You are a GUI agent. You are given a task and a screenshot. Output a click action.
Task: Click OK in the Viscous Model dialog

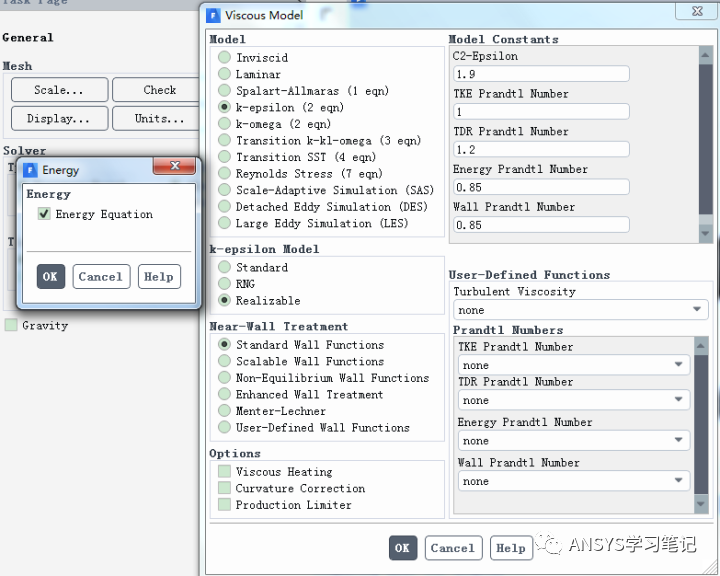click(402, 548)
